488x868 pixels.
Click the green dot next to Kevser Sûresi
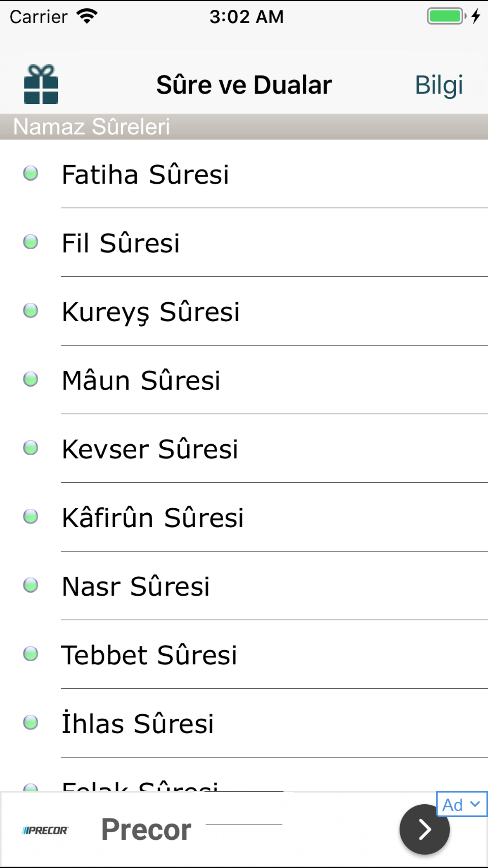(31, 448)
